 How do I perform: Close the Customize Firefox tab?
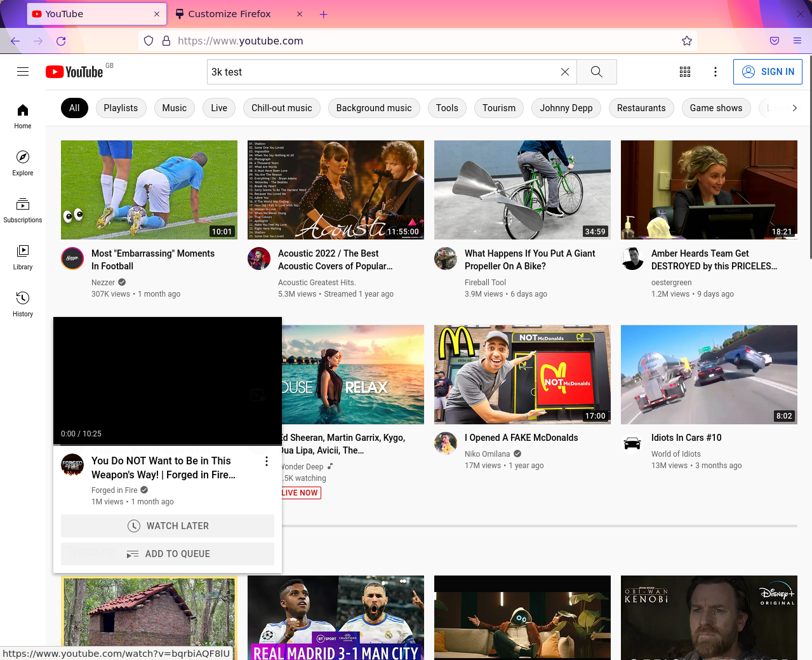[x=300, y=14]
